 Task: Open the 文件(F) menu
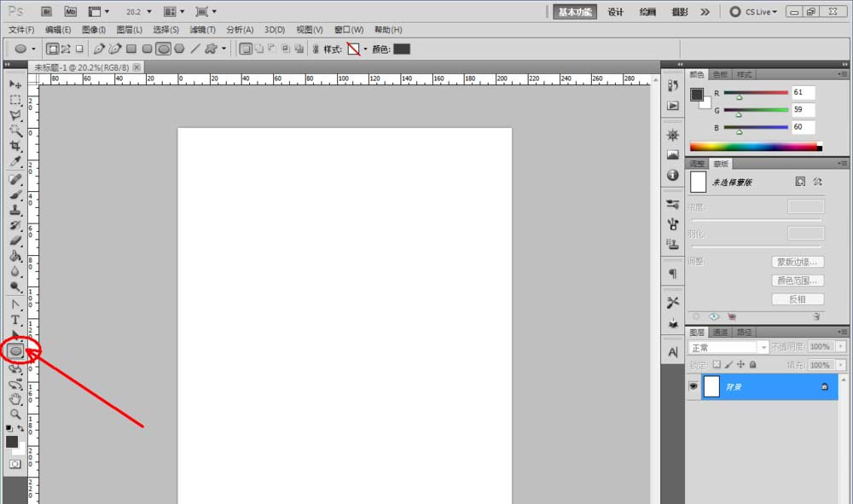pos(21,29)
